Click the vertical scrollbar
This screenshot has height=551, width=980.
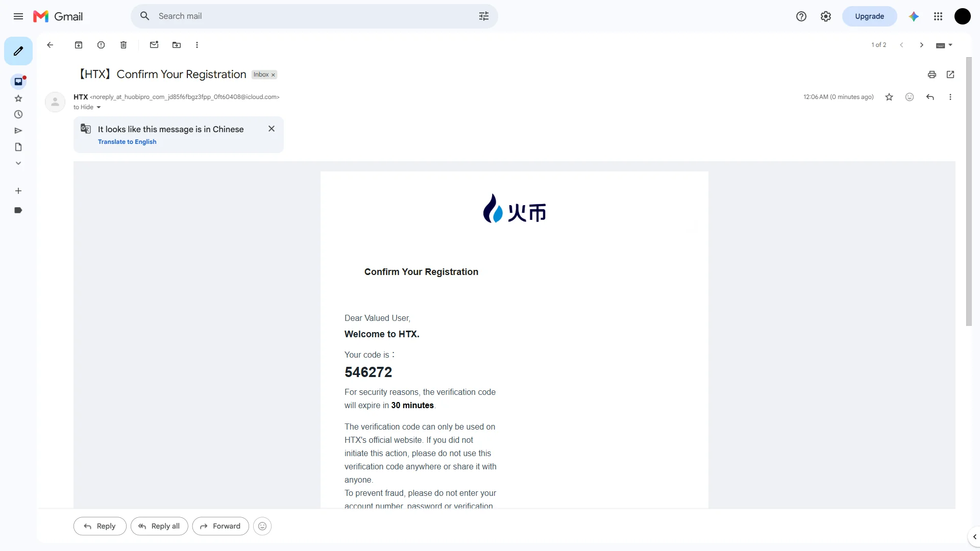(969, 191)
